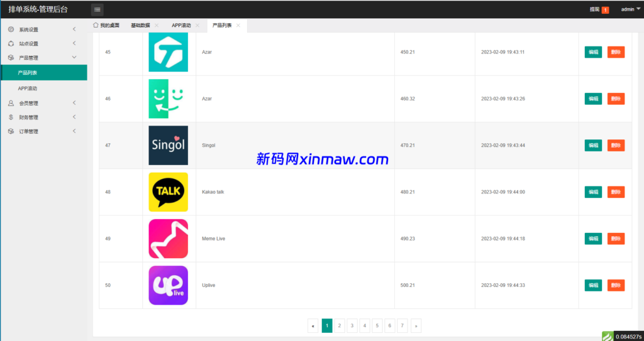The height and width of the screenshot is (341, 644).
Task: Collapse the 产品管理 menu chevron
Action: [x=74, y=57]
